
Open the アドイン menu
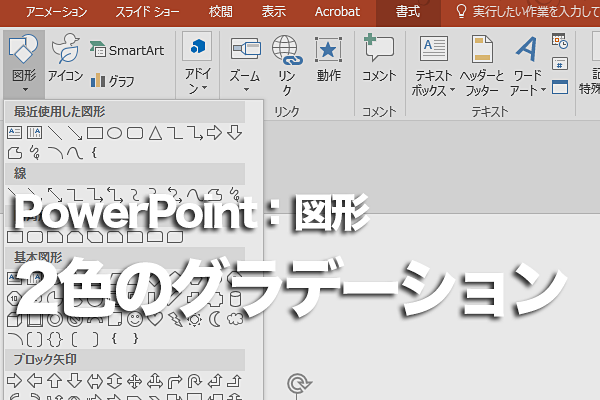[x=197, y=64]
